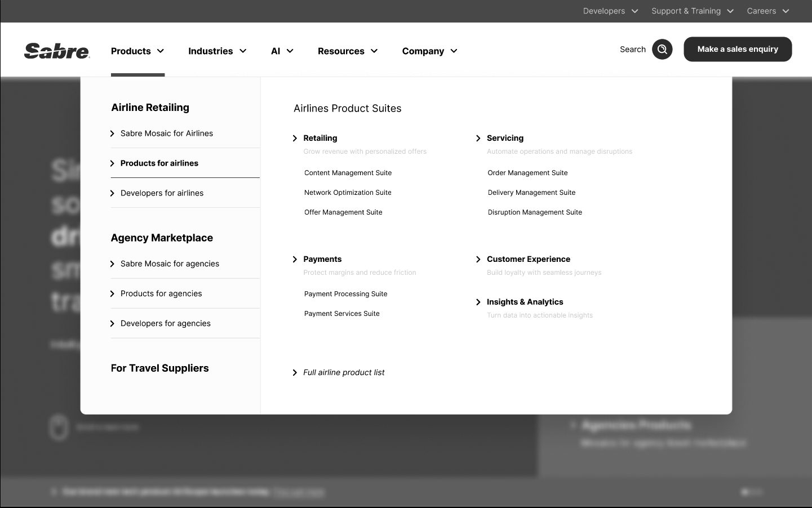Select Products for agencies
The height and width of the screenshot is (508, 812).
coord(161,293)
